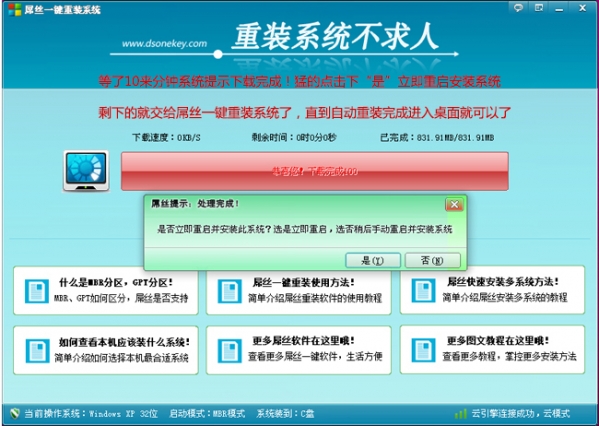Click the computer monitor loading icon

tap(86, 171)
